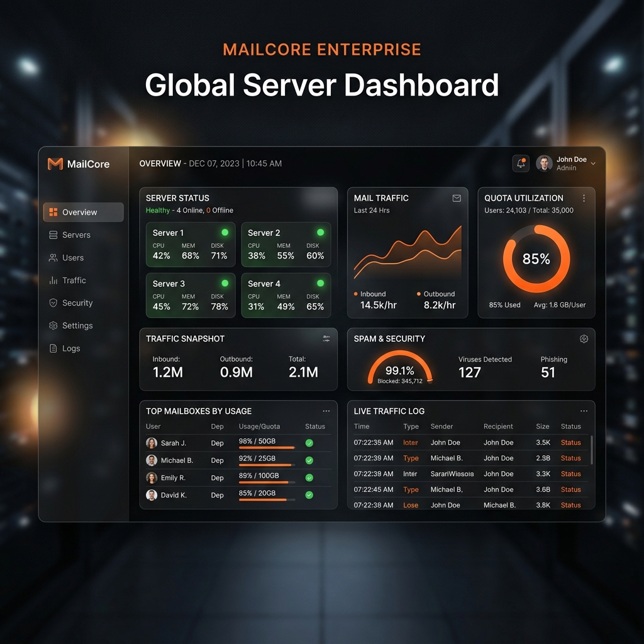Click Sarah J. green status check
644x644 pixels.
coord(309,443)
